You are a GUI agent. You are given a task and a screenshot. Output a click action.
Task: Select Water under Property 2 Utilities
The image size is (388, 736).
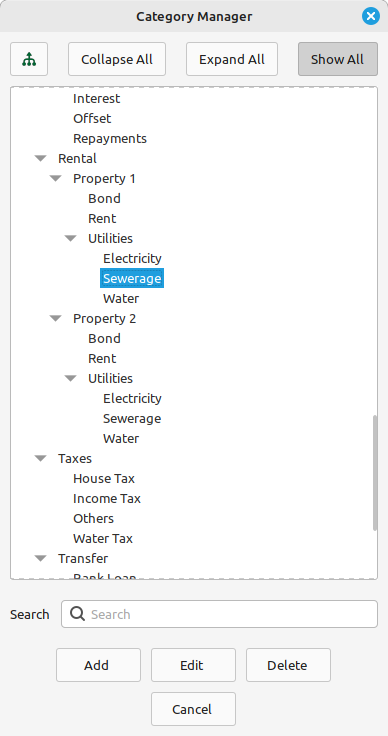tap(121, 438)
